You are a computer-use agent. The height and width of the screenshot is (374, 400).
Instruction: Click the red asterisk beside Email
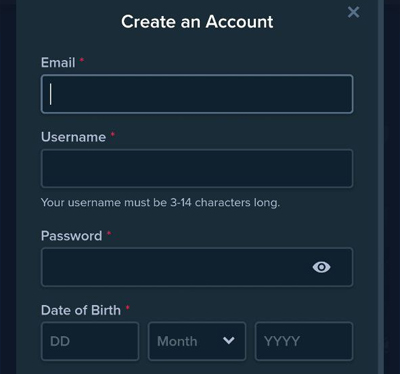(82, 60)
